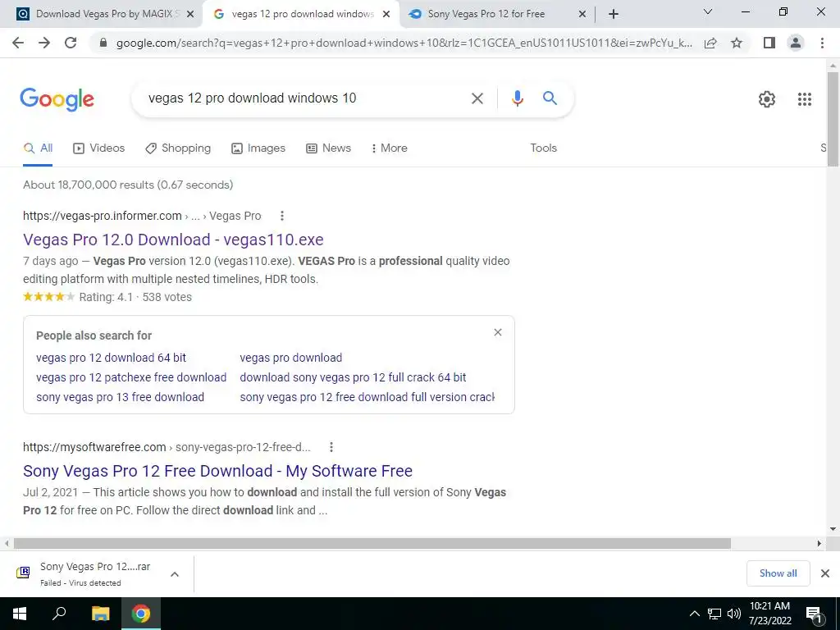The height and width of the screenshot is (630, 840).
Task: Submit search with magnifier icon
Action: click(x=550, y=98)
